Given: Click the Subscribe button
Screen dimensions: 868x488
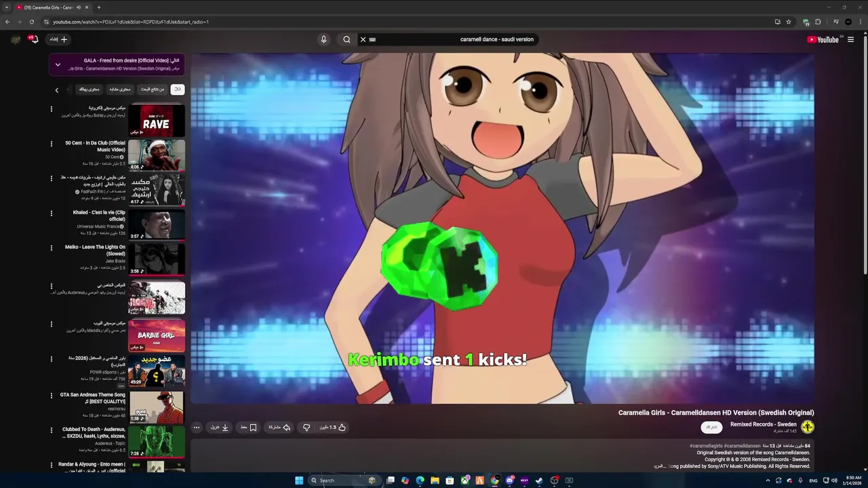Looking at the screenshot, I should 711,427.
